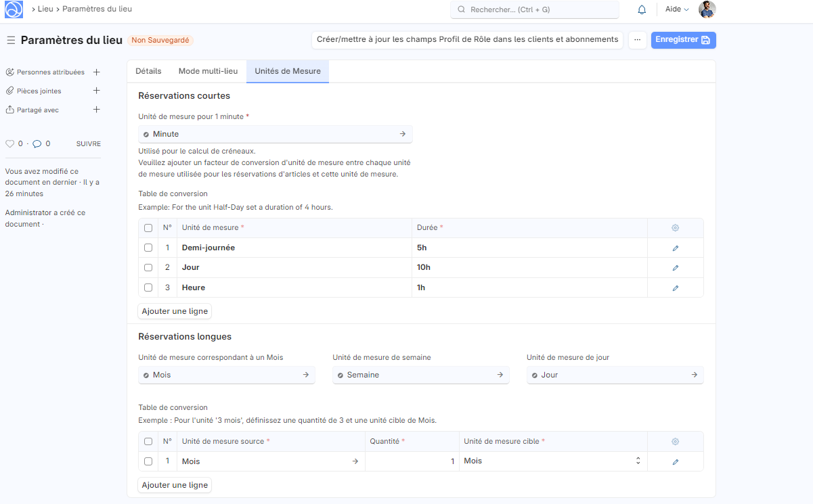
Task: Click the notification bell icon
Action: (x=642, y=9)
